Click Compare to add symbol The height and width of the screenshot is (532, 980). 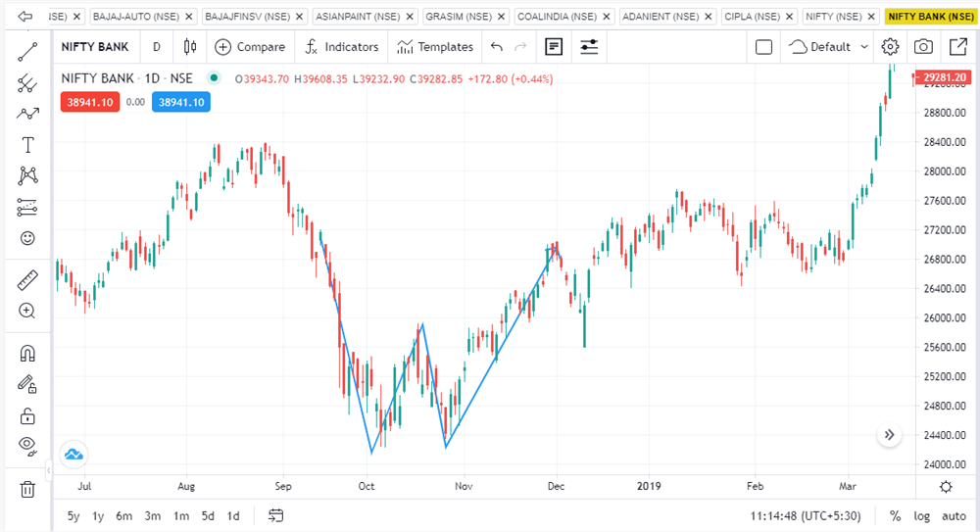(x=250, y=47)
